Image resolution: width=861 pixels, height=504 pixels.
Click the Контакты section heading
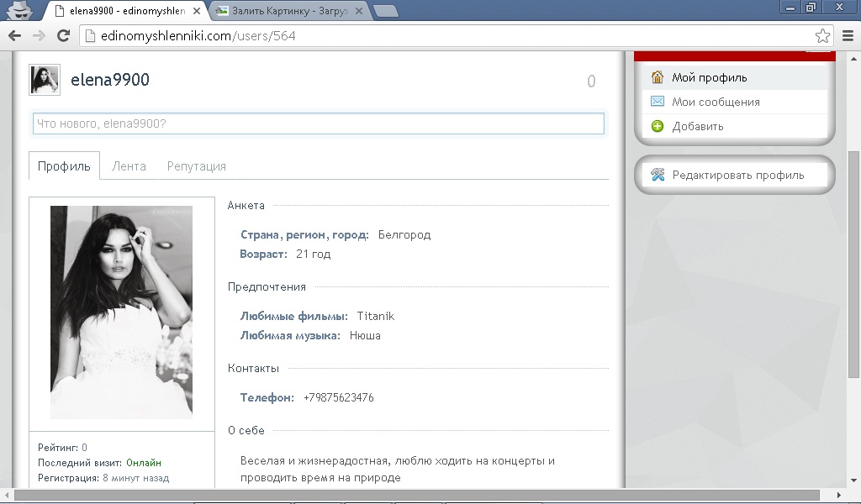click(253, 368)
